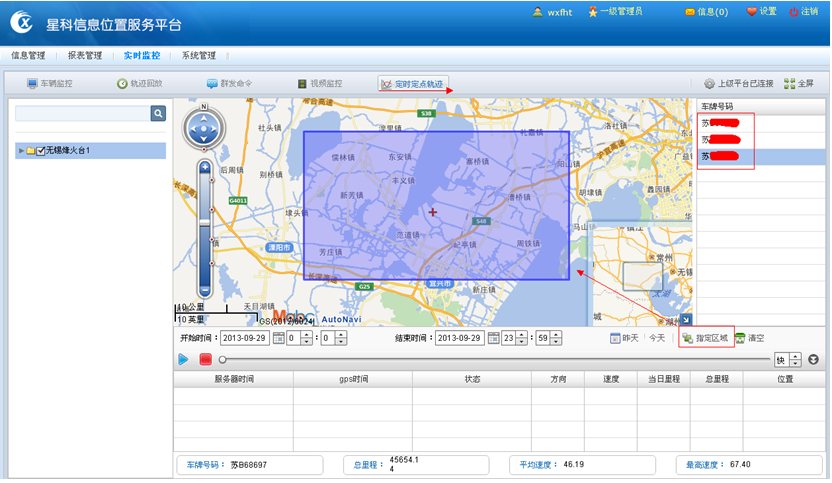The width and height of the screenshot is (832, 483).
Task: Switch to the 报表管理 menu tab
Action: pyautogui.click(x=85, y=55)
